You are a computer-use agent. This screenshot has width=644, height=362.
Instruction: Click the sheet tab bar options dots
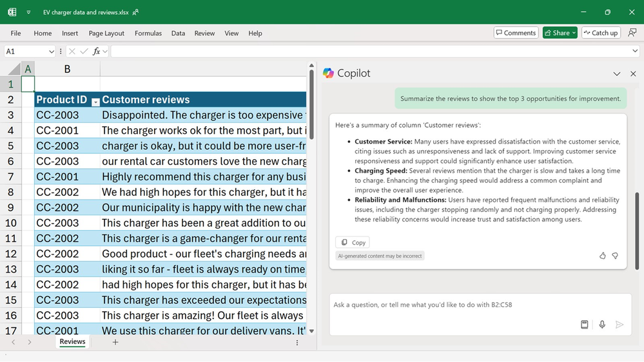pyautogui.click(x=297, y=342)
